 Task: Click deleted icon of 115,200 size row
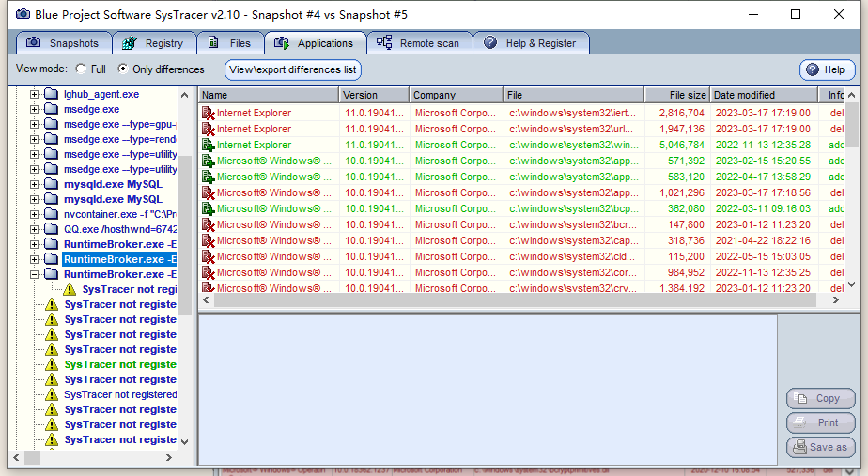pyautogui.click(x=209, y=257)
